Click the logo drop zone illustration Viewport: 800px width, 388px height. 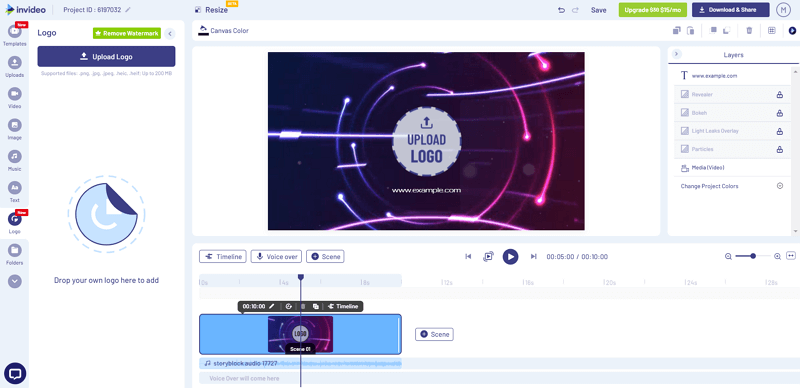[x=106, y=214]
